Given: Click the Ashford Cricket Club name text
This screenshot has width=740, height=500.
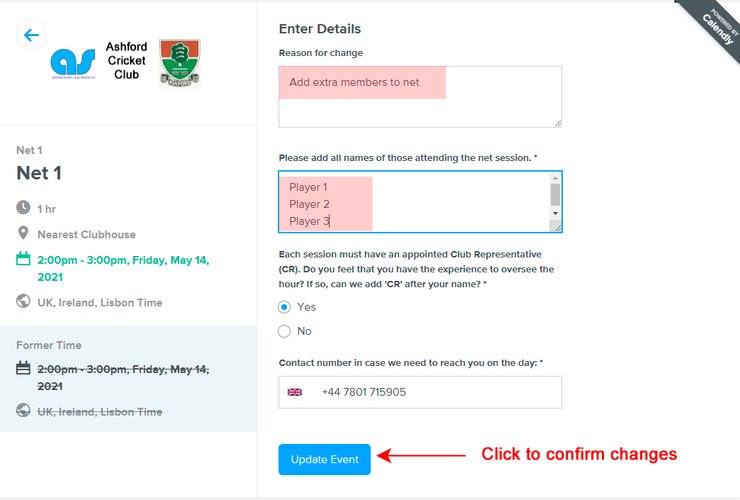Looking at the screenshot, I should click(127, 61).
